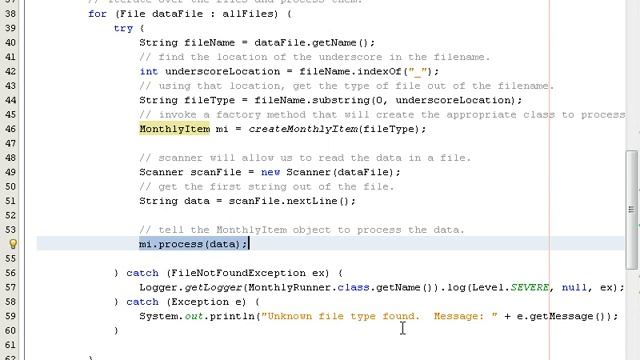
Task: Click the createMonthlyItem method call
Action: tap(304, 129)
